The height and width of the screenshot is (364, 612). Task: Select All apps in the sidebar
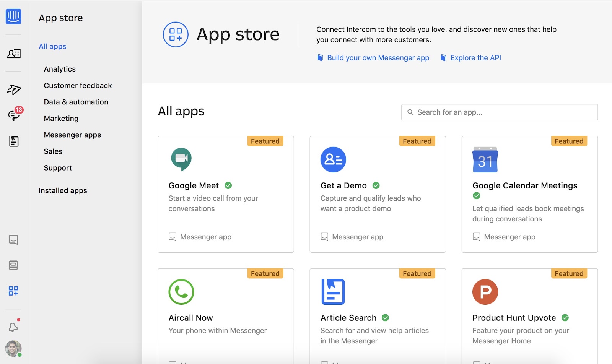pyautogui.click(x=52, y=46)
